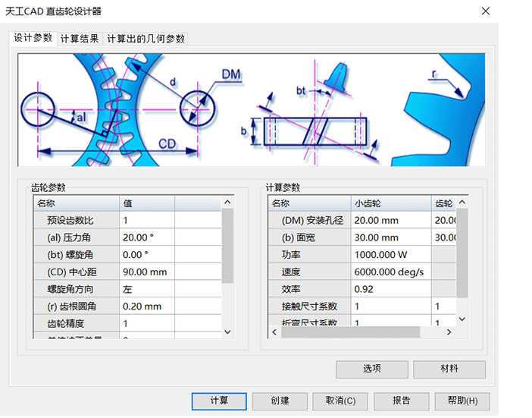Switch to the 计算结果 tab
This screenshot has height=418, width=532.
[80, 39]
